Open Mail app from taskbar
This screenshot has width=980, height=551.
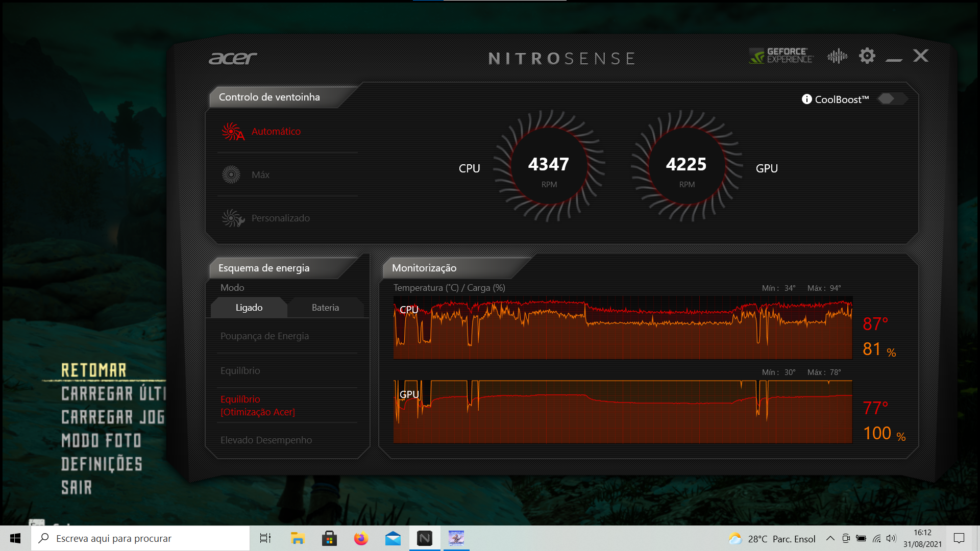click(x=393, y=538)
